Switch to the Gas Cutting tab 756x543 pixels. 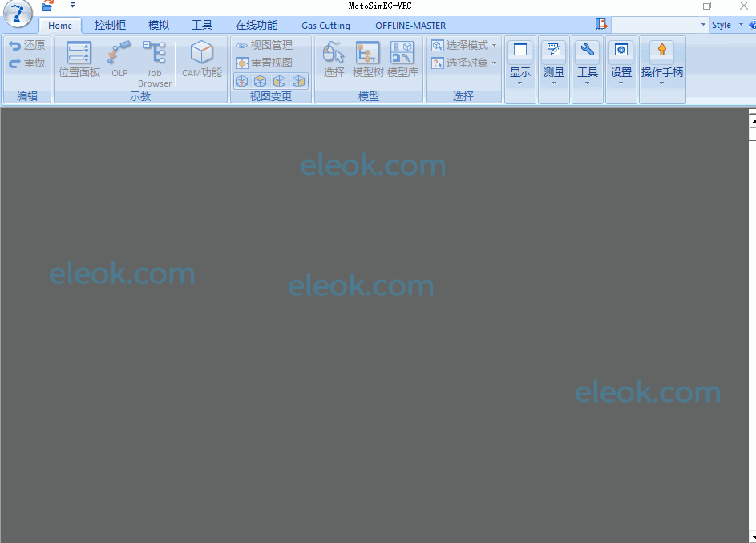pyautogui.click(x=326, y=26)
